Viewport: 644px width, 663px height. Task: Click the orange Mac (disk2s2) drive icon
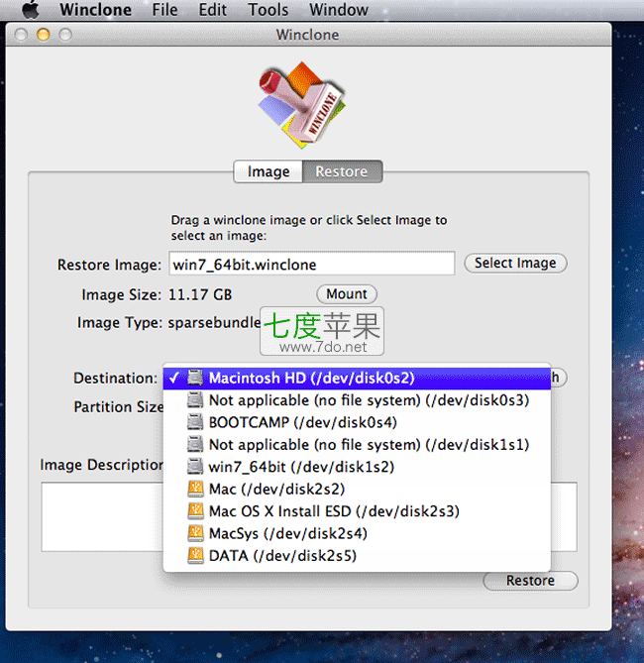pos(195,489)
